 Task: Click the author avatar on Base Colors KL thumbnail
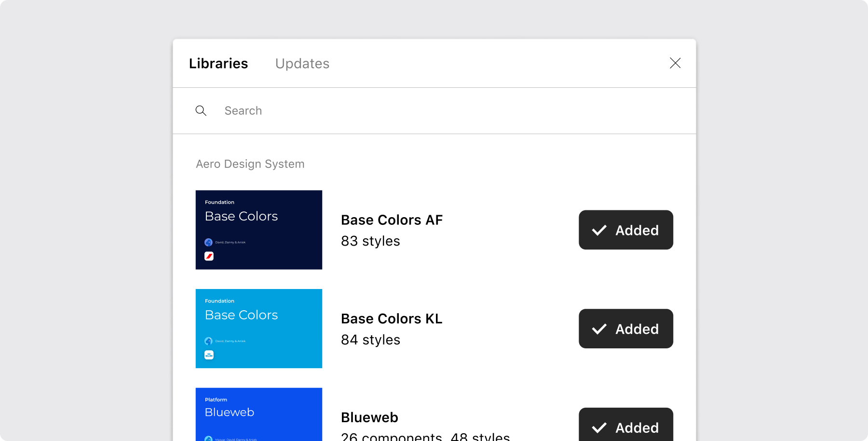tap(208, 341)
